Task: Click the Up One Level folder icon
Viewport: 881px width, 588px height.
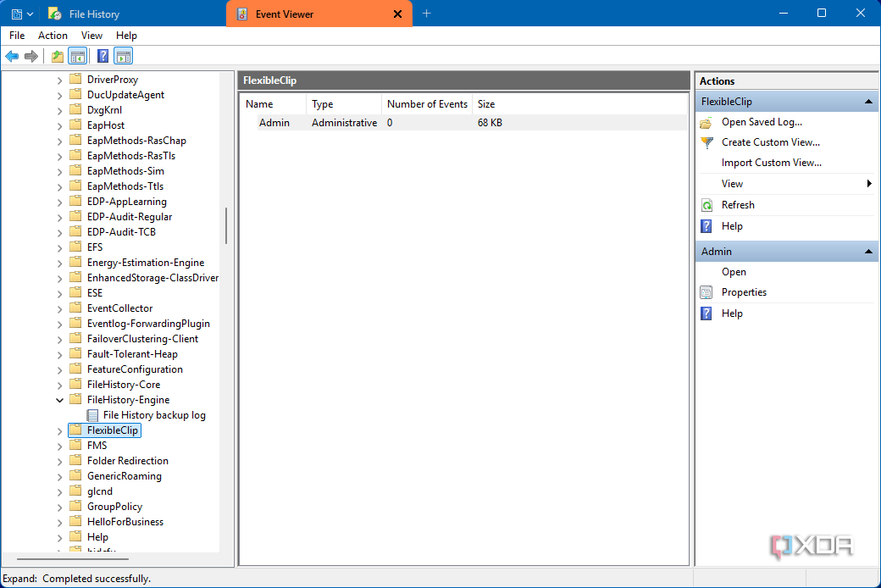Action: click(x=58, y=56)
